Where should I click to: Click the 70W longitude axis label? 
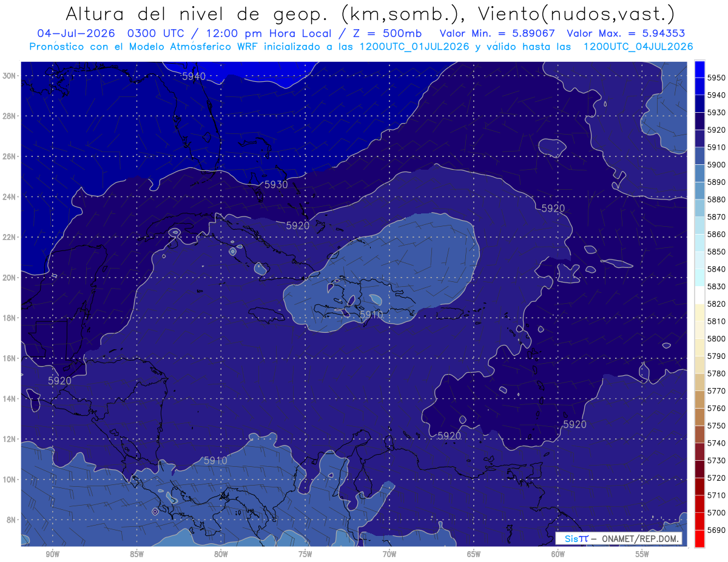click(389, 554)
